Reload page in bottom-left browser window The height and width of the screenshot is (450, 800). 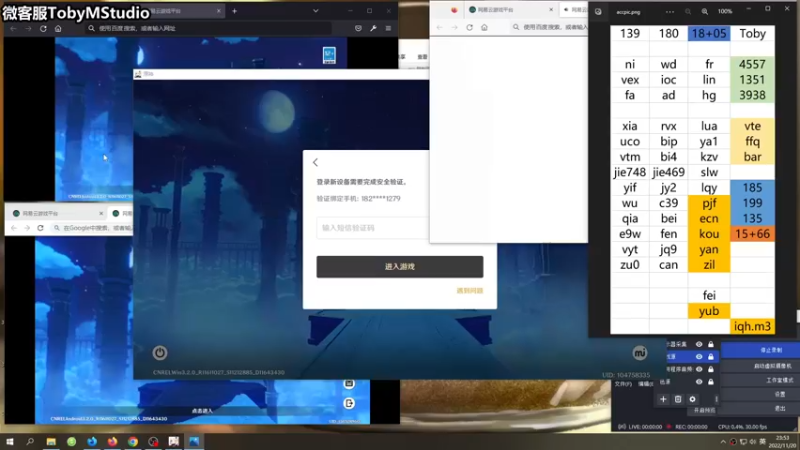(x=40, y=228)
